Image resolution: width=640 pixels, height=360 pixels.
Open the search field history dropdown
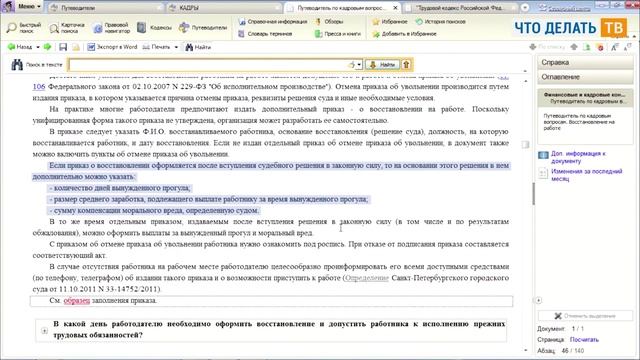pos(359,64)
